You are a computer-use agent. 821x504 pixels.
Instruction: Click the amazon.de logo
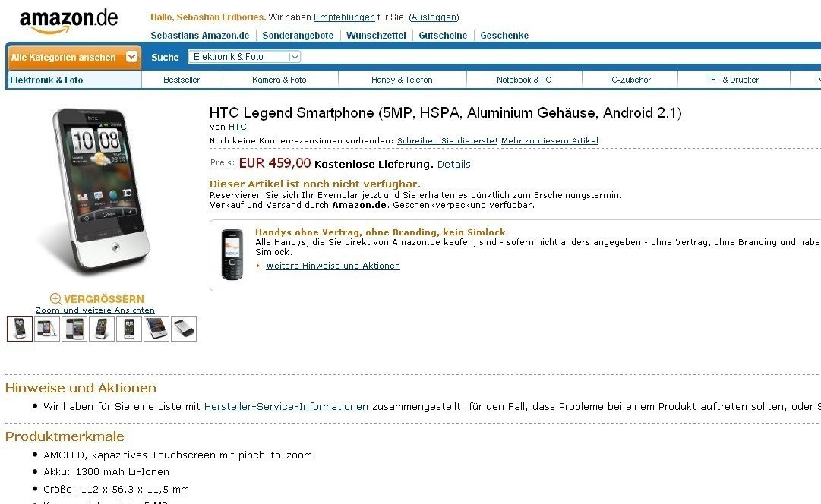68,21
